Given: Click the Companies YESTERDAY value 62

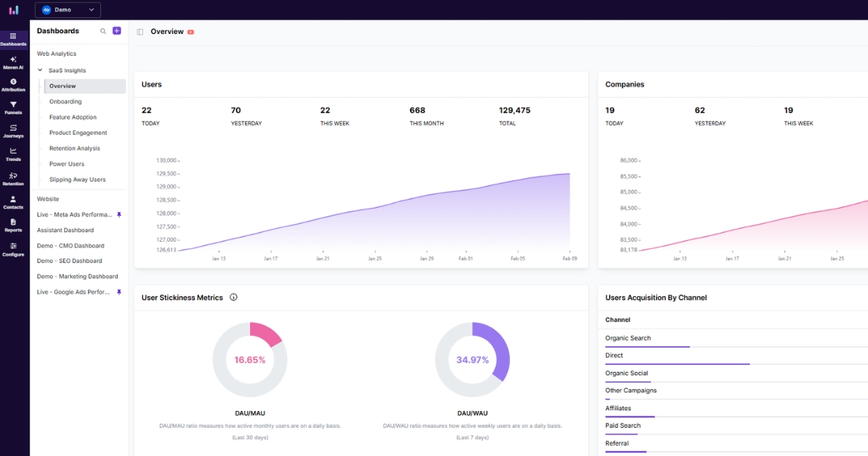Looking at the screenshot, I should (x=699, y=111).
